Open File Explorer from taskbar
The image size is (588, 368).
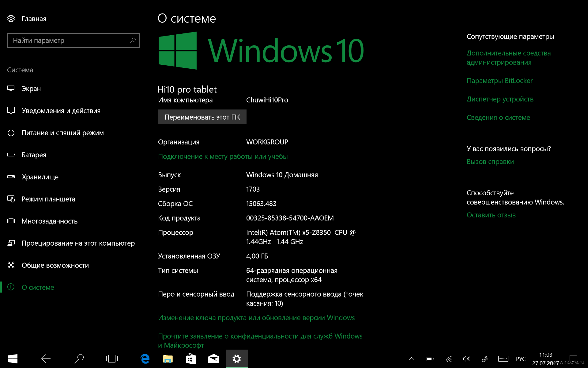coord(168,359)
